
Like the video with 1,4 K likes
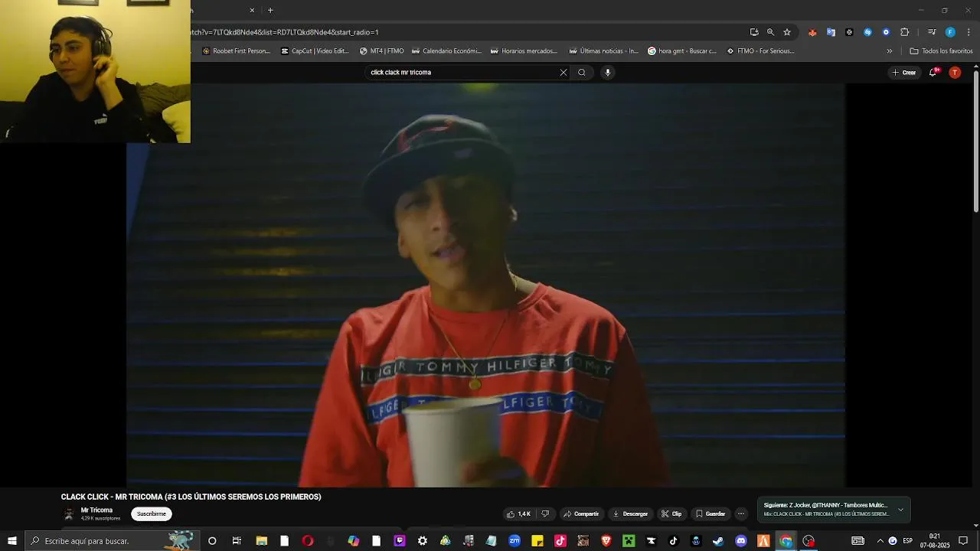click(x=518, y=514)
